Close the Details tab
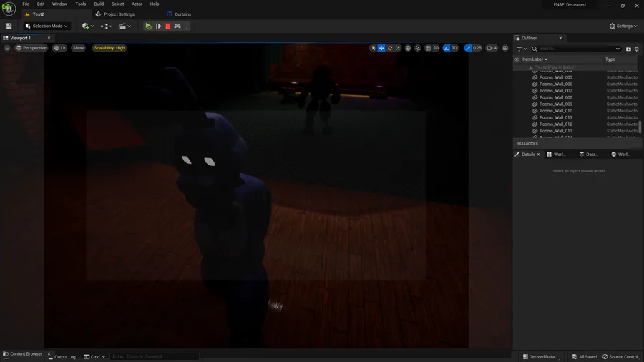Screen dimensions: 644x362 [x=538, y=155]
